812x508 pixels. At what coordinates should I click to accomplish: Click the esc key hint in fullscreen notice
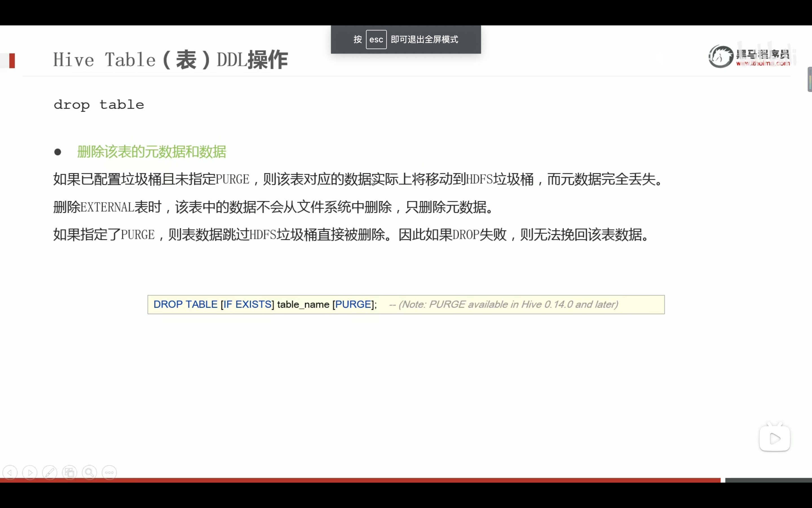pos(376,39)
